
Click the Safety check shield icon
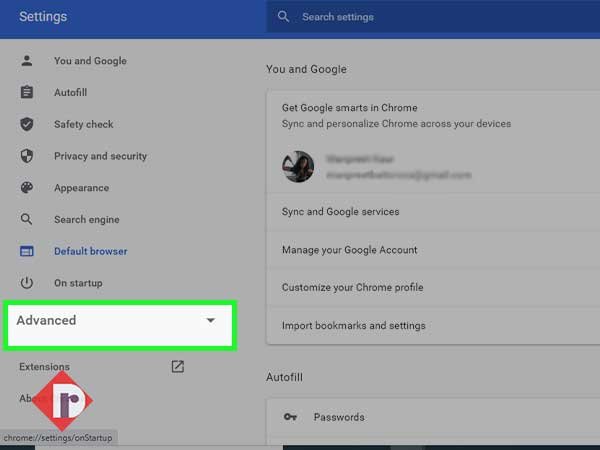coord(27,124)
